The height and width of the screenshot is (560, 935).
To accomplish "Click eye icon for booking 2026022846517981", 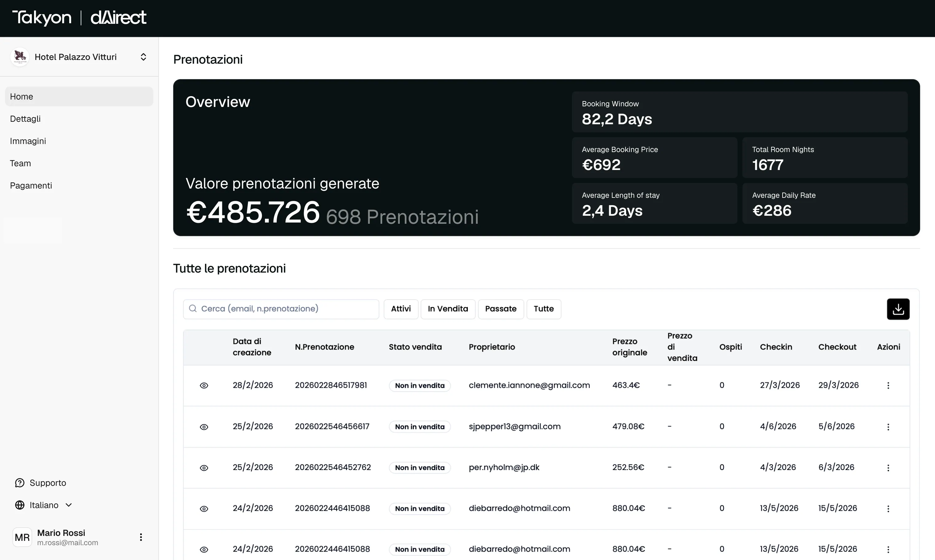I will click(204, 385).
